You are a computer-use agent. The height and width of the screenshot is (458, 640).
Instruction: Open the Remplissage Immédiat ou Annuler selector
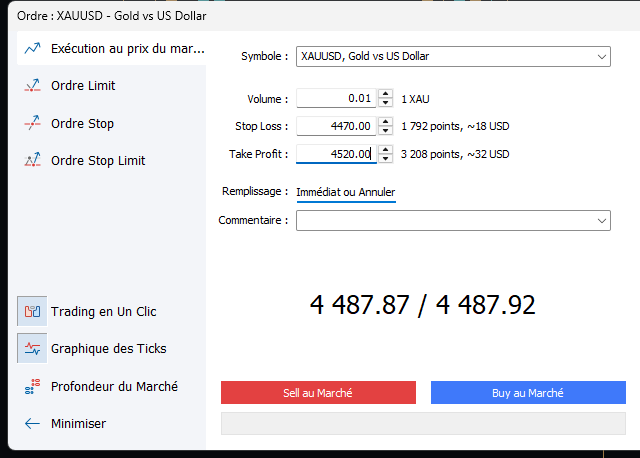(x=346, y=192)
